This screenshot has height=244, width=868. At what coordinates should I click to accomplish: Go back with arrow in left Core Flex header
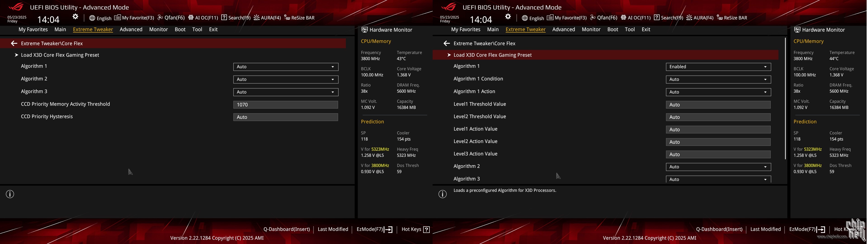[x=14, y=43]
